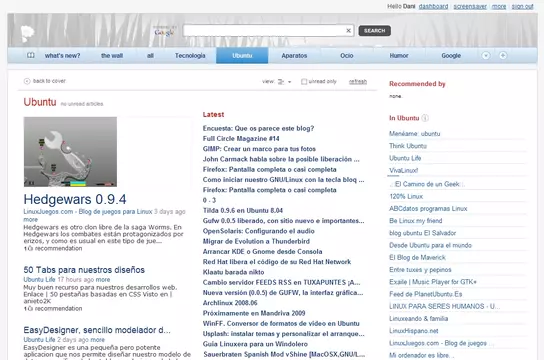The width and height of the screenshot is (544, 360).
Task: Click the more link in top bar
Action: (499, 6)
